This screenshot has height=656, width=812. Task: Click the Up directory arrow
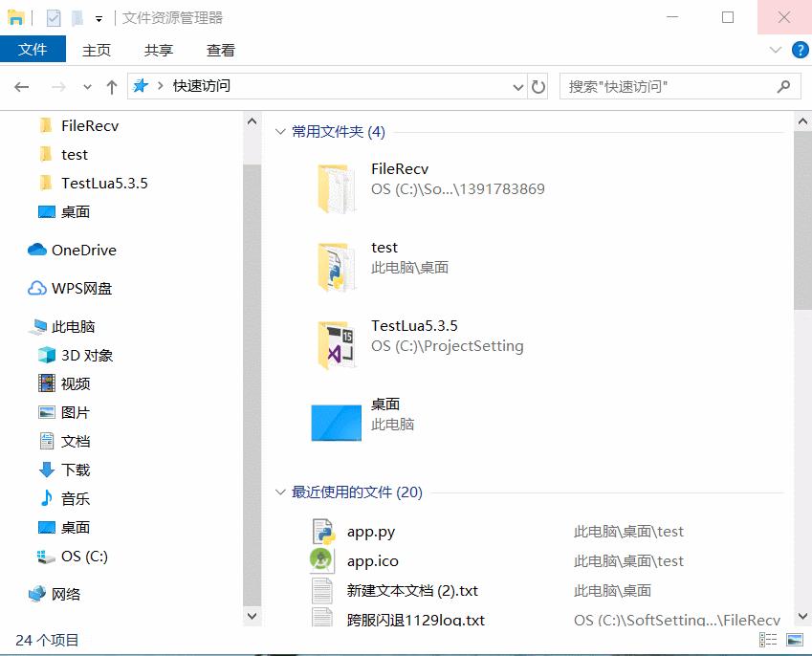[x=112, y=87]
